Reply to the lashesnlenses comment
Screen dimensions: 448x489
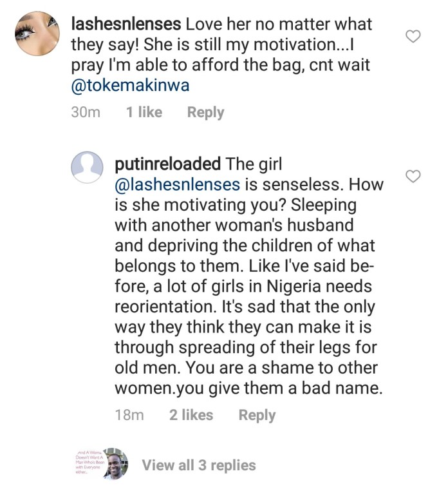[x=205, y=112]
